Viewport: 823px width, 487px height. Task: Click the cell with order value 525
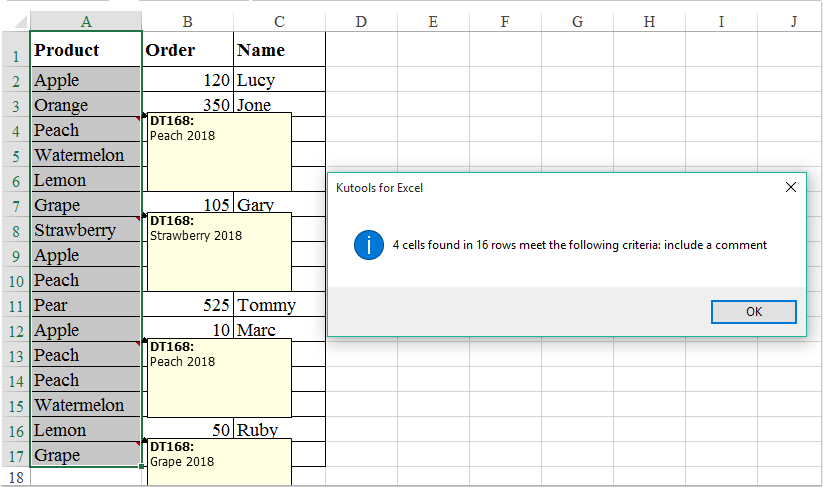coord(187,305)
